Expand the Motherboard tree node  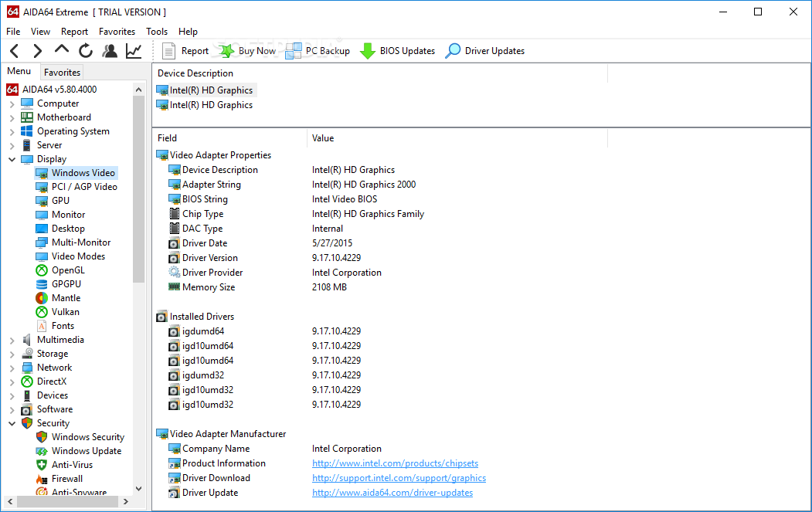click(12, 118)
